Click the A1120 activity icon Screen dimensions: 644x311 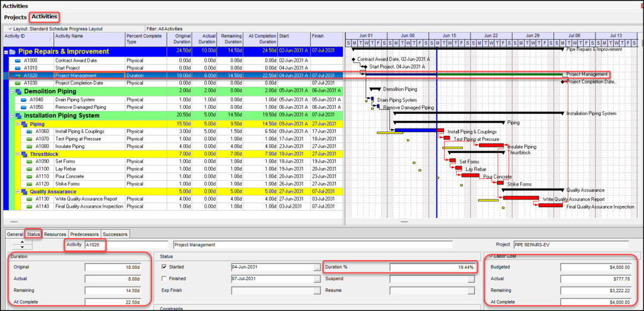[29, 184]
